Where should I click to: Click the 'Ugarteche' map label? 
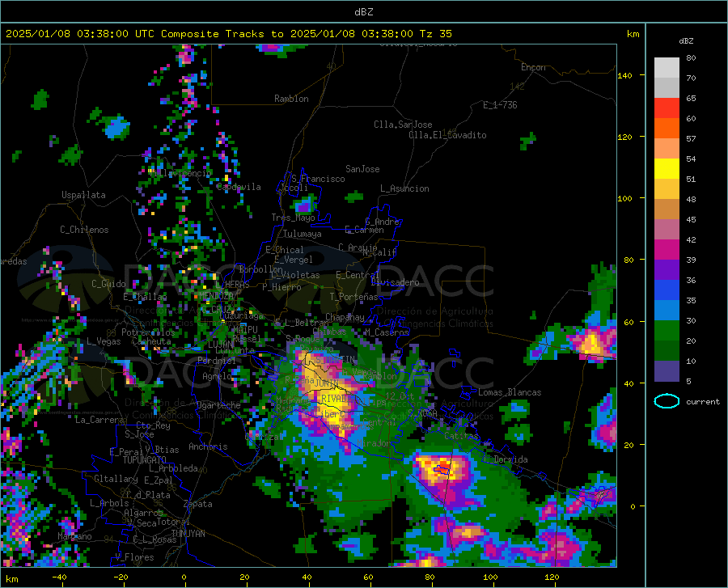coord(218,405)
